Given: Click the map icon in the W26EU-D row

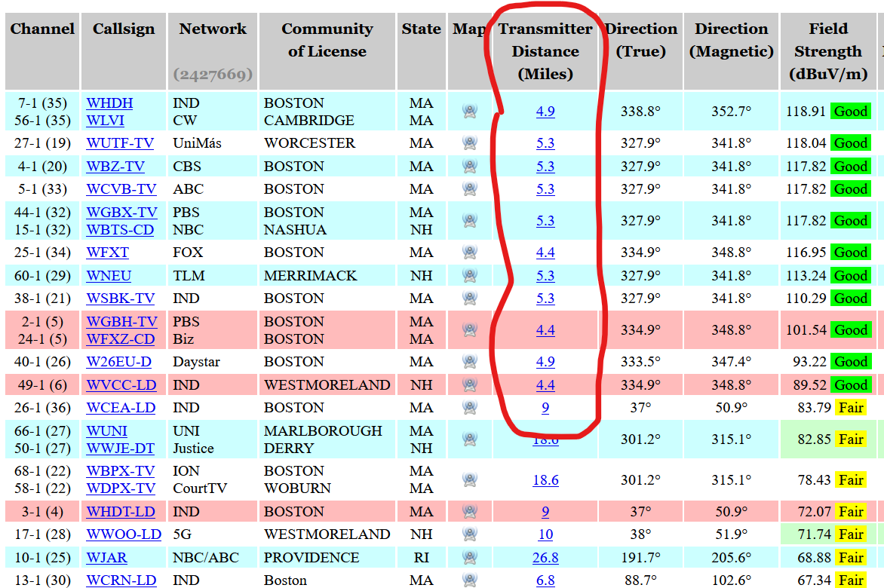Looking at the screenshot, I should (x=470, y=362).
